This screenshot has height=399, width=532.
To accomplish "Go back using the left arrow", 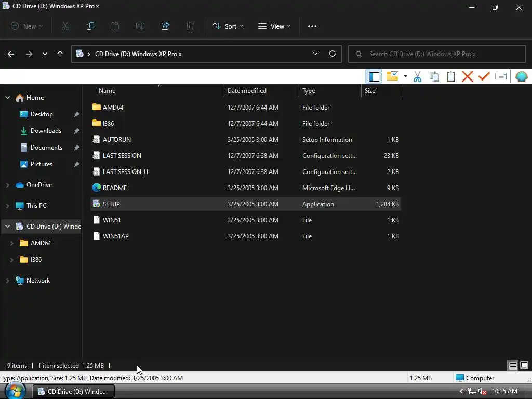I will pyautogui.click(x=11, y=54).
